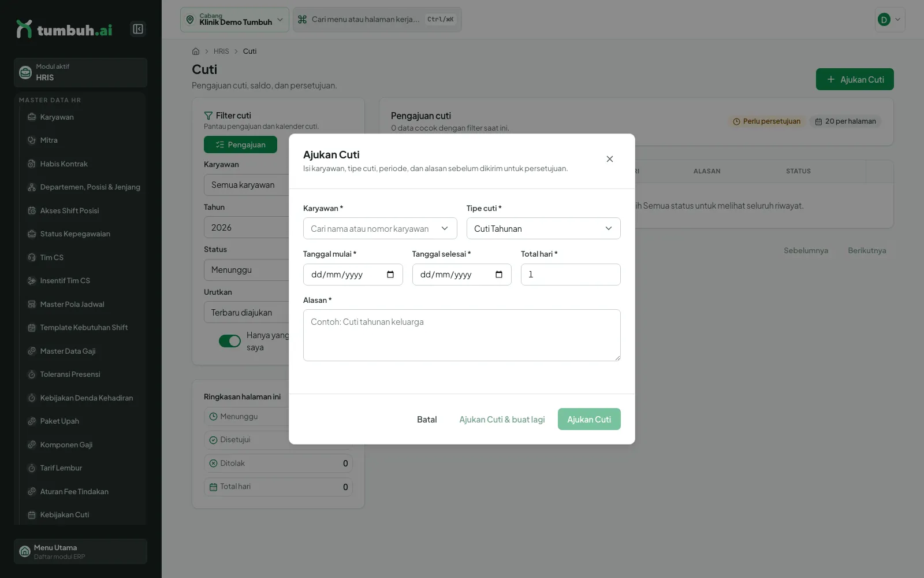Open the Tanggal selesai calendar picker icon
This screenshot has height=578, width=924.
[x=499, y=275]
